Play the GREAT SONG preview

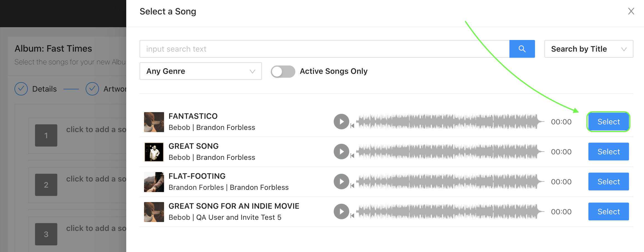pyautogui.click(x=341, y=152)
